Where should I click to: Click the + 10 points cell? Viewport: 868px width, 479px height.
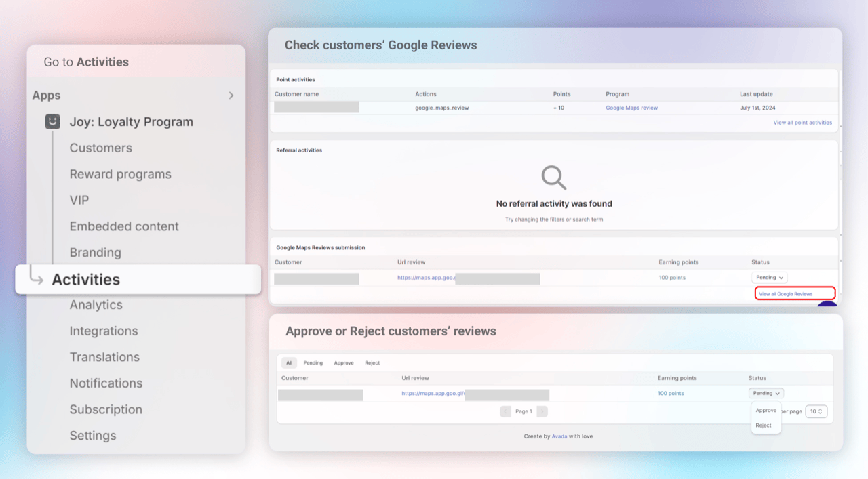pos(559,108)
